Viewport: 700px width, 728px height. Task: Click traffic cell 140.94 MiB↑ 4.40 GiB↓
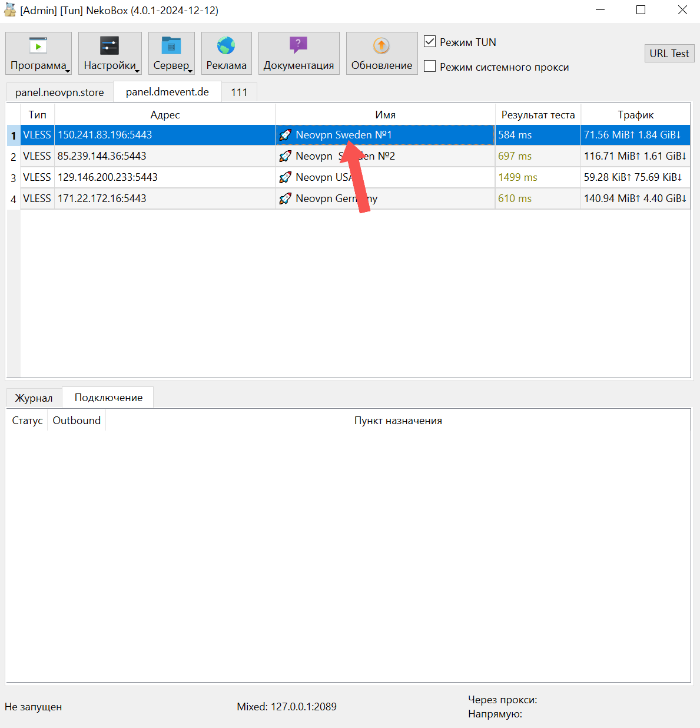(x=635, y=198)
